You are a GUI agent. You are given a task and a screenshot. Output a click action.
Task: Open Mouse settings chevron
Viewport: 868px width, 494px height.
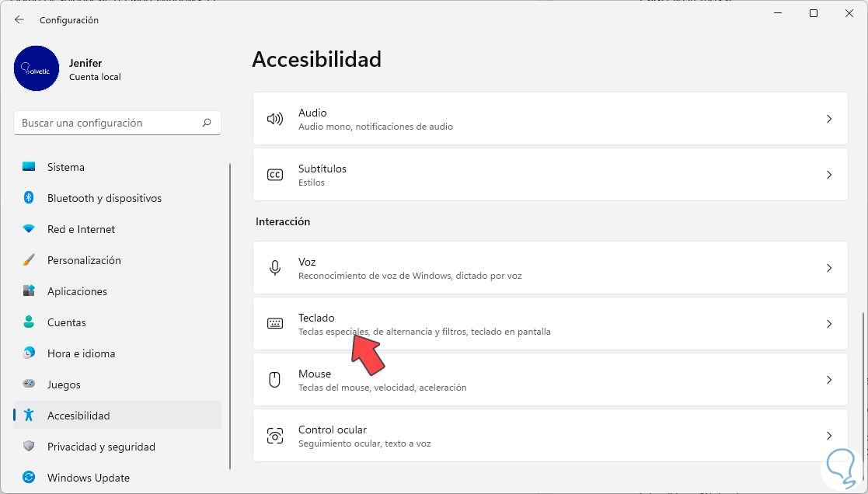click(829, 380)
